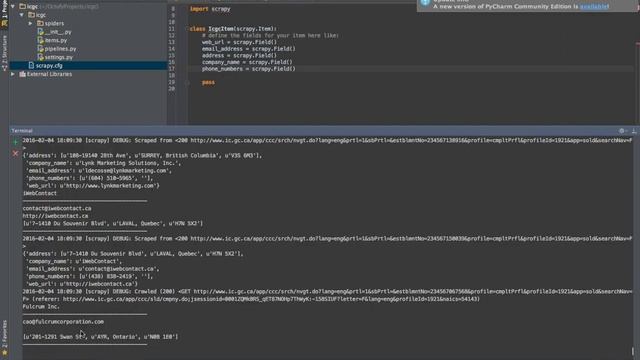The image size is (640, 360).
Task: Collapse the top-level icgc project node
Action: coord(13,6)
